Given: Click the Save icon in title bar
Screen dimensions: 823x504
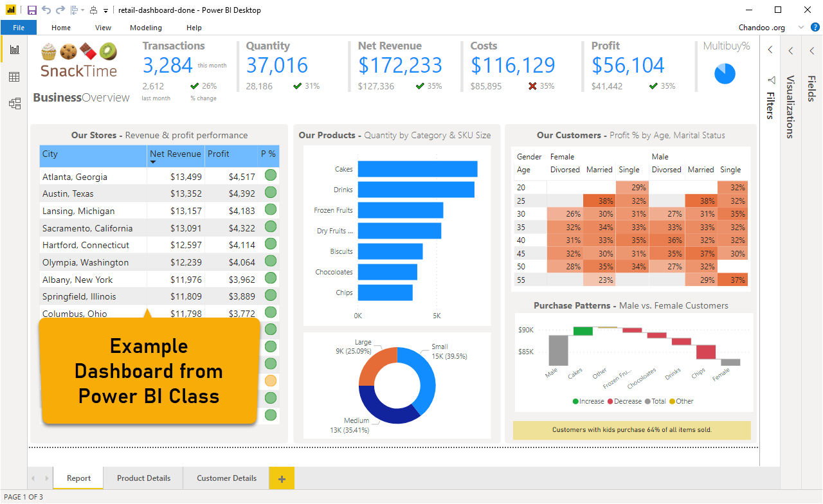Looking at the screenshot, I should point(32,10).
